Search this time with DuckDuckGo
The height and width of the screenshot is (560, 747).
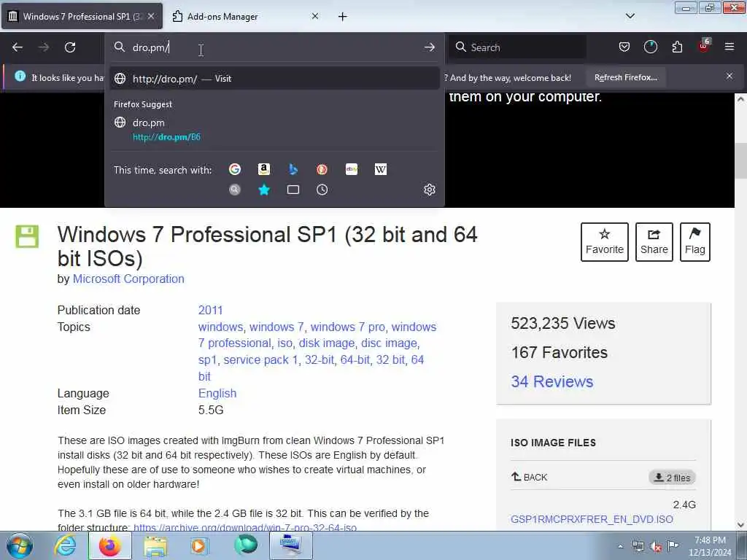pos(322,169)
